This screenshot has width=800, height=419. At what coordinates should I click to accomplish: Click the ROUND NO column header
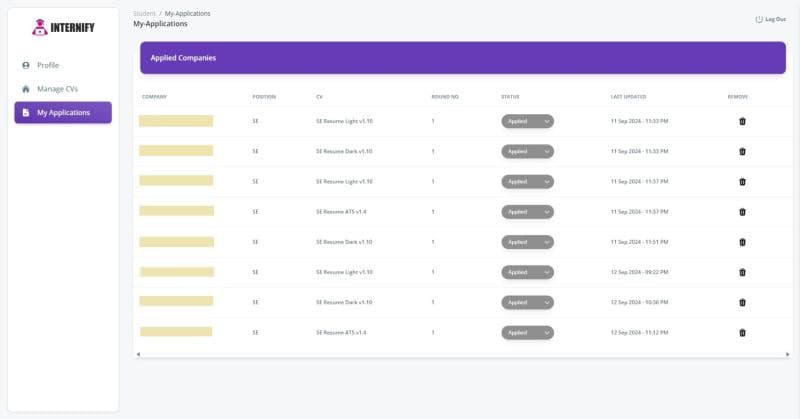pos(445,96)
